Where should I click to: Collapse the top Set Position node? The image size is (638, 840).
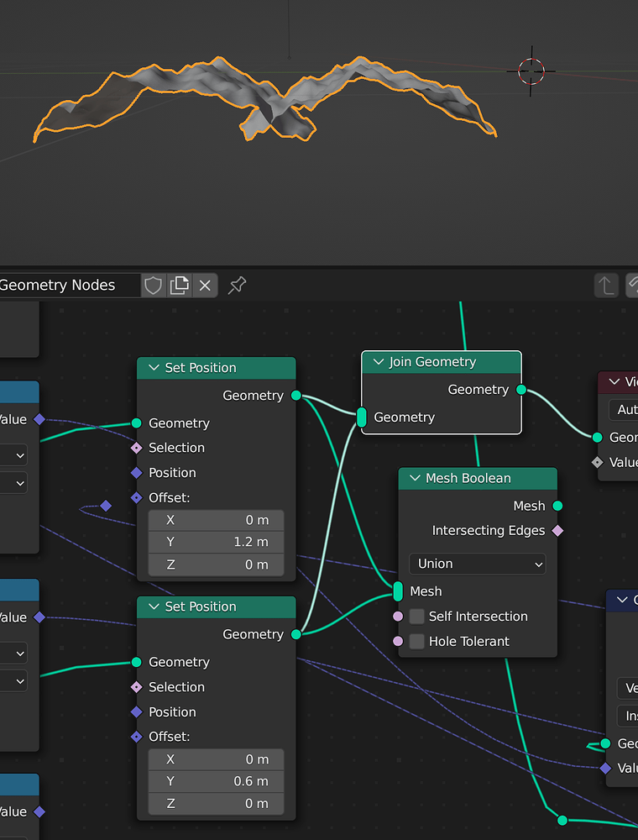pos(154,368)
